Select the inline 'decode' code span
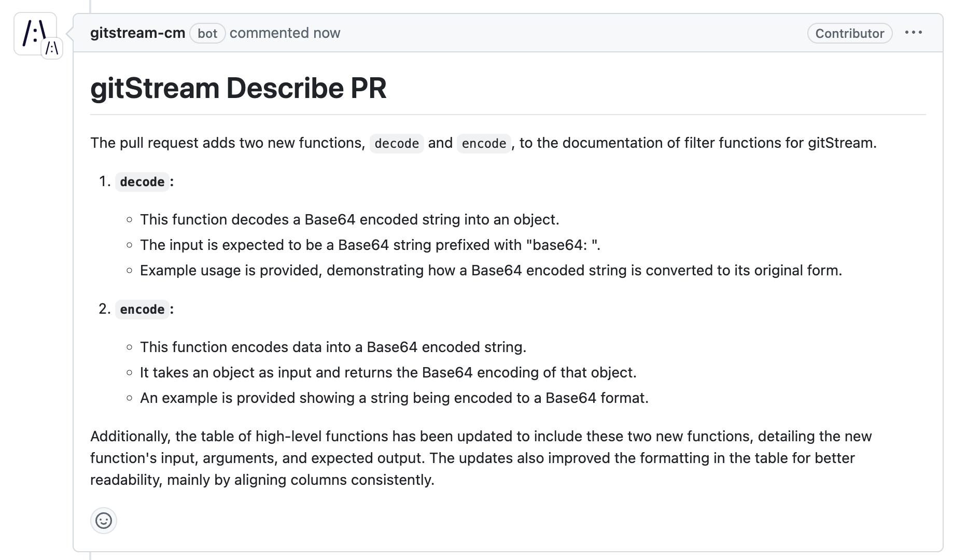 396,143
